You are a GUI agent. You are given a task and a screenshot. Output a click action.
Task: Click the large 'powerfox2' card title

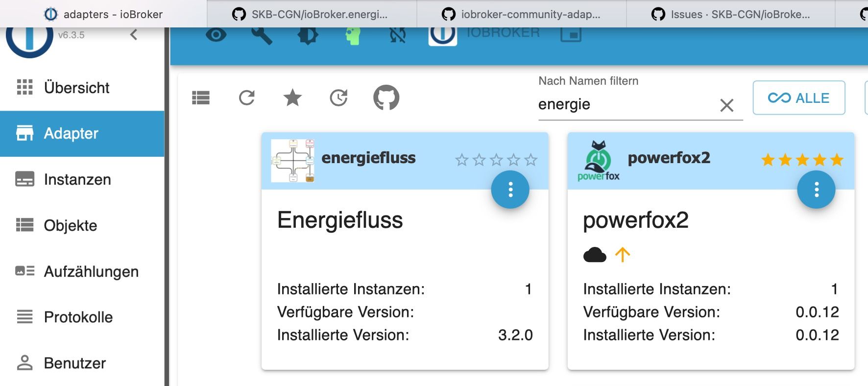pos(636,220)
